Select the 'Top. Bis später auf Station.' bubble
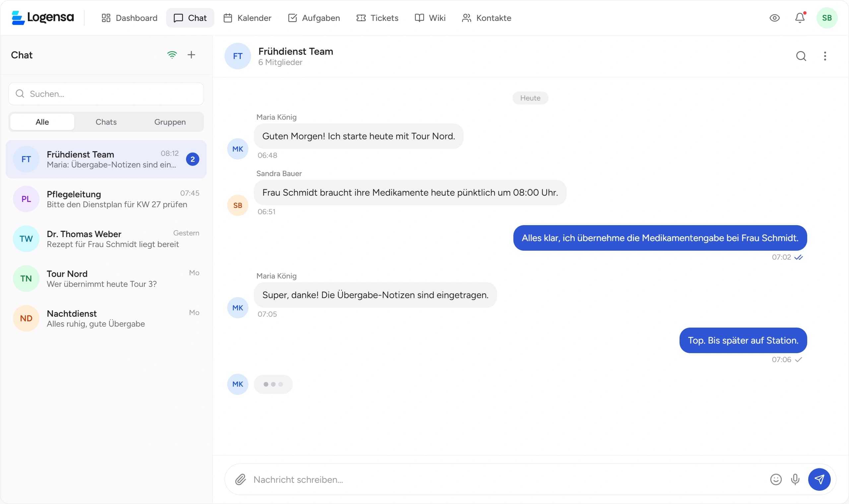Screen dimensions: 849x504 (x=743, y=340)
